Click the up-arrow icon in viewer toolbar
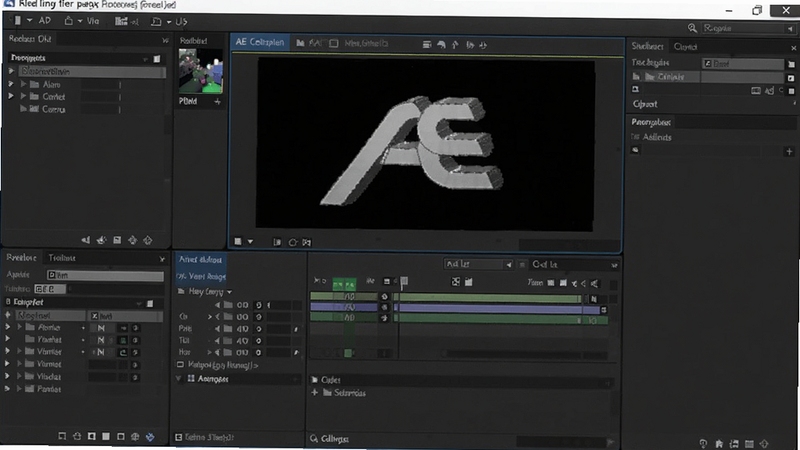 (455, 45)
